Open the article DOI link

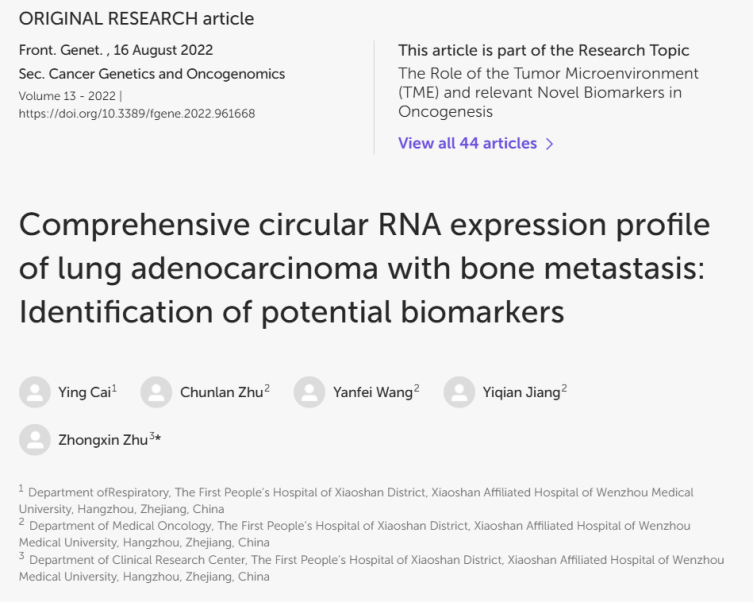coord(137,113)
